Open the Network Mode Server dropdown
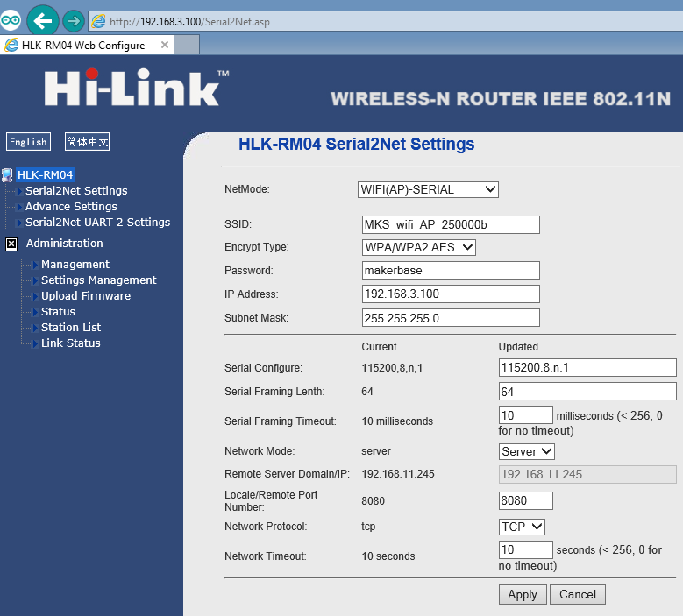Viewport: 683px width, 616px height. pos(527,451)
